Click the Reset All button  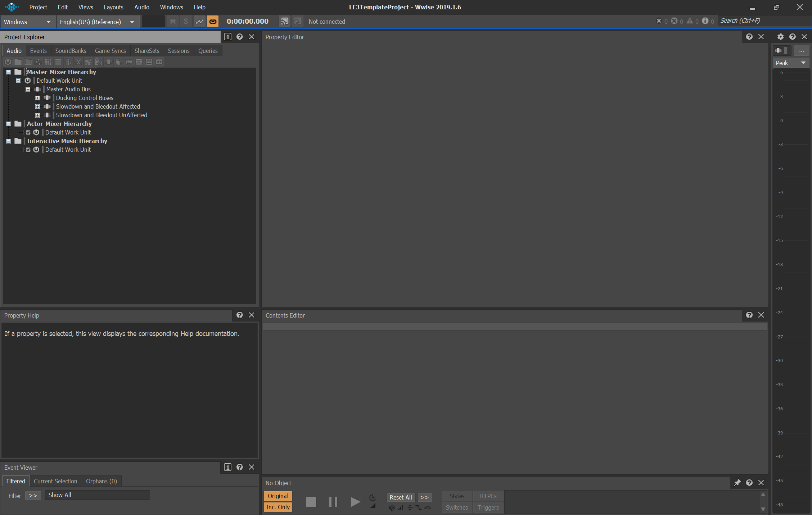point(401,497)
